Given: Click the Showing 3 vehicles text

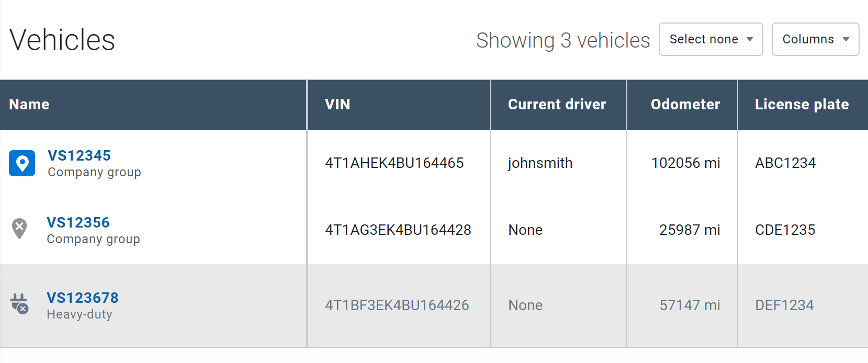Looking at the screenshot, I should point(563,40).
